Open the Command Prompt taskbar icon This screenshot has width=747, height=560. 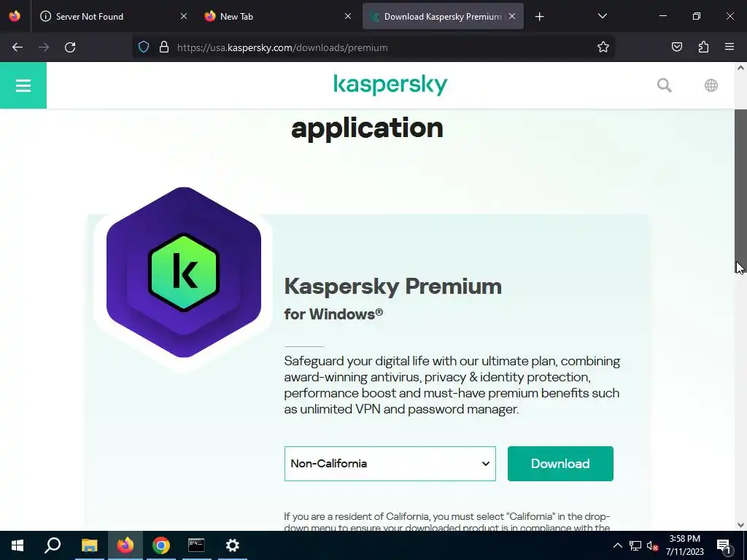(196, 545)
